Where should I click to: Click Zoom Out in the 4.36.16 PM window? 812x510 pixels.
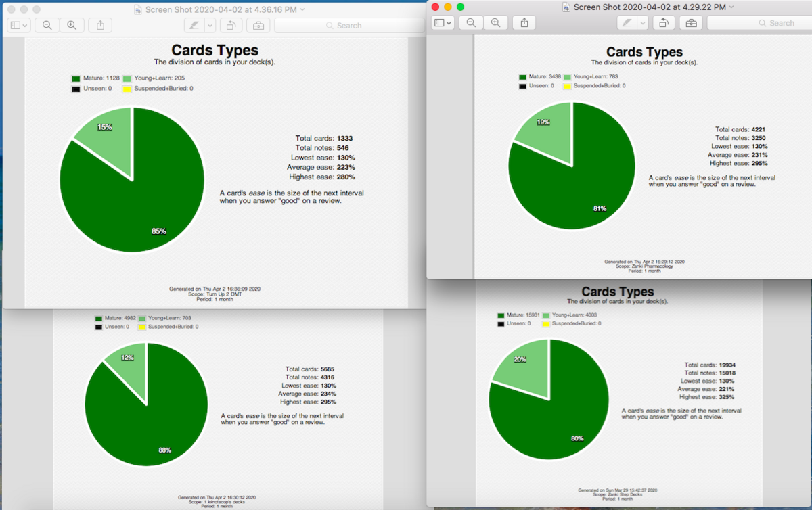click(47, 25)
